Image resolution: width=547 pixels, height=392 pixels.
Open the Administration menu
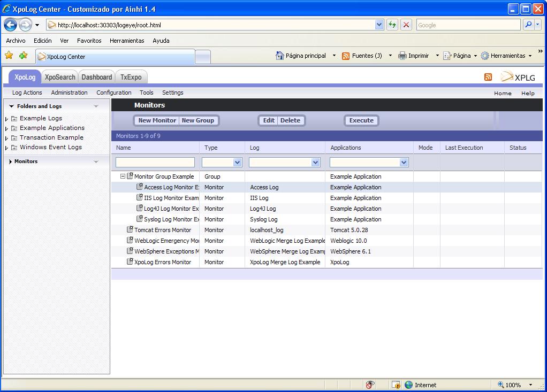point(69,93)
